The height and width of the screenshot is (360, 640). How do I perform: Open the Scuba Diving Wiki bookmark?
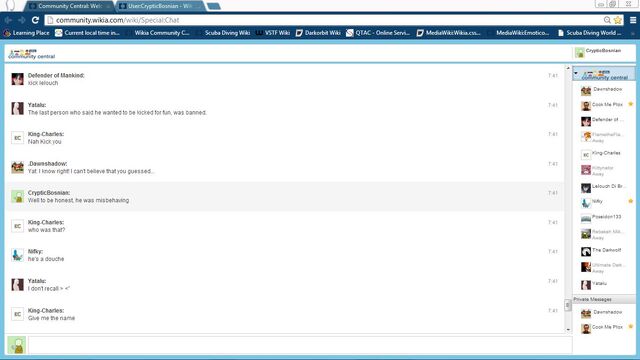(x=224, y=33)
